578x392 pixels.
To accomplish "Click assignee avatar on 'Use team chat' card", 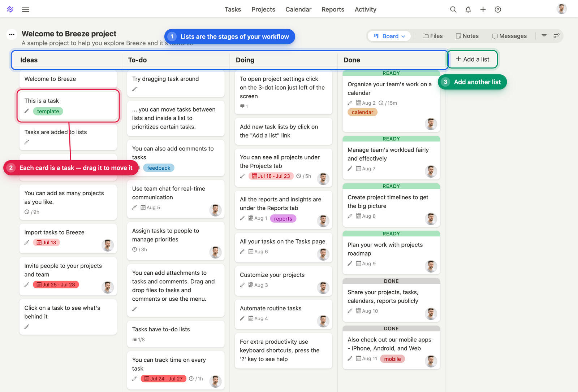I will [x=215, y=210].
